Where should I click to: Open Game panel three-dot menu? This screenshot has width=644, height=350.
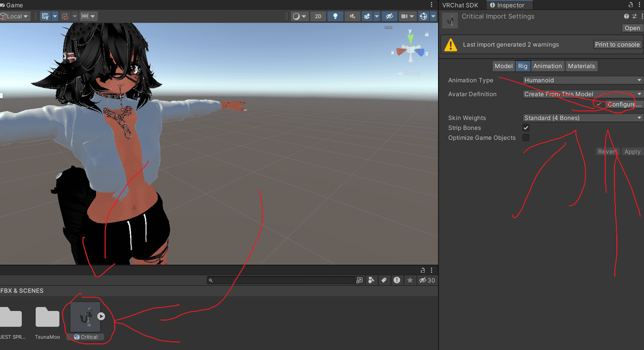tap(432, 5)
